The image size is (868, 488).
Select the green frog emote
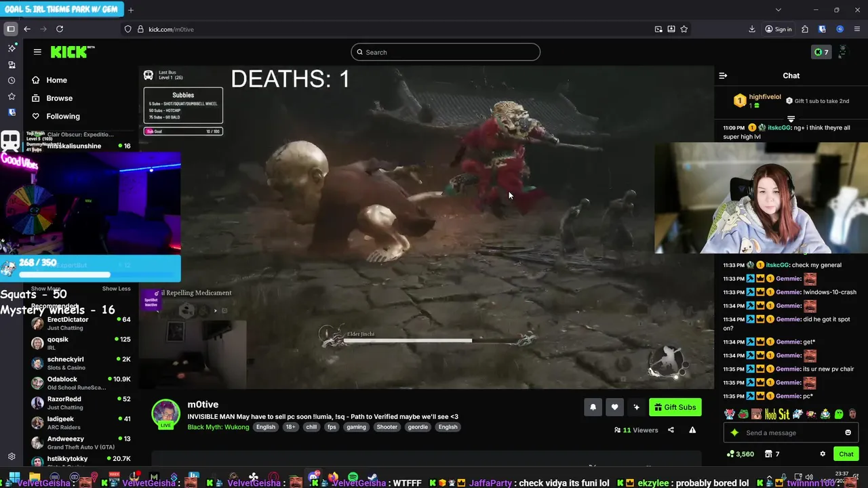click(x=743, y=414)
